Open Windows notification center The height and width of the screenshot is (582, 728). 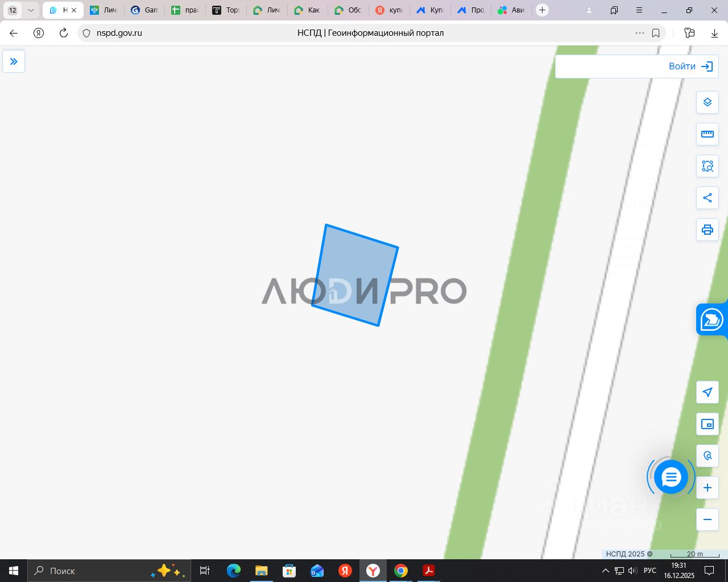709,571
